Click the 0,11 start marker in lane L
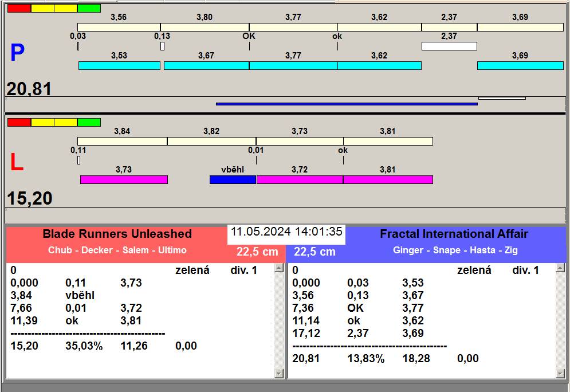The image size is (570, 392). point(79,160)
